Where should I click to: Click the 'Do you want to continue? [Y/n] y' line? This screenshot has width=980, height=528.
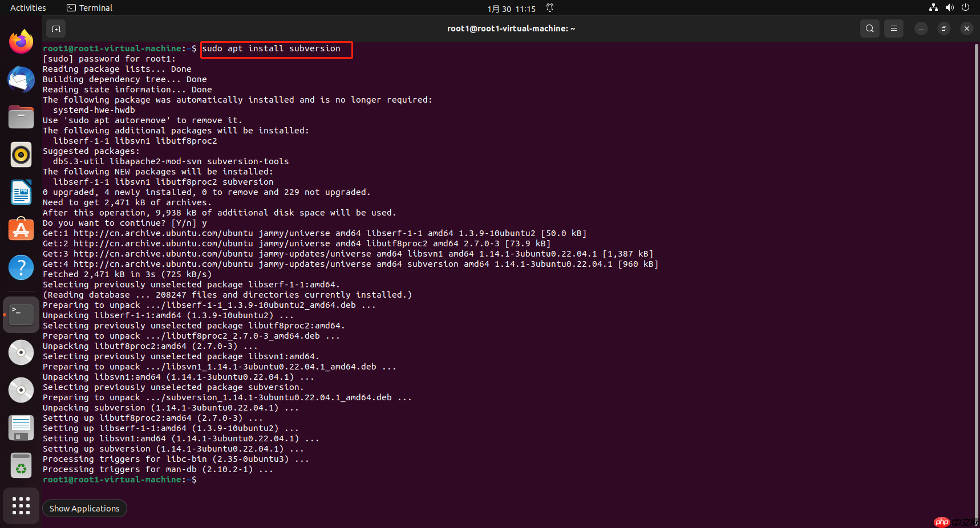coord(125,224)
